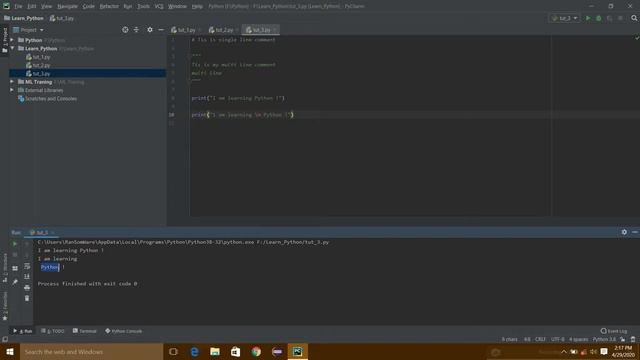Clear all console output trash icon

tap(27, 298)
